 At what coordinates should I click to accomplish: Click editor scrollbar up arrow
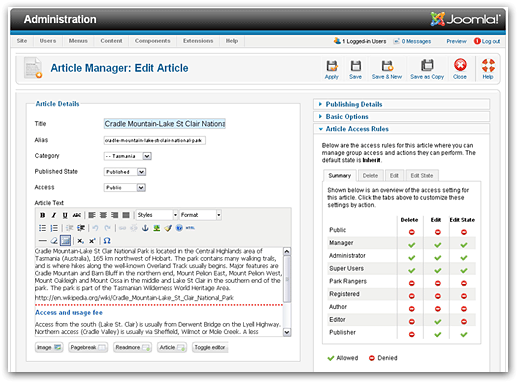click(x=287, y=251)
